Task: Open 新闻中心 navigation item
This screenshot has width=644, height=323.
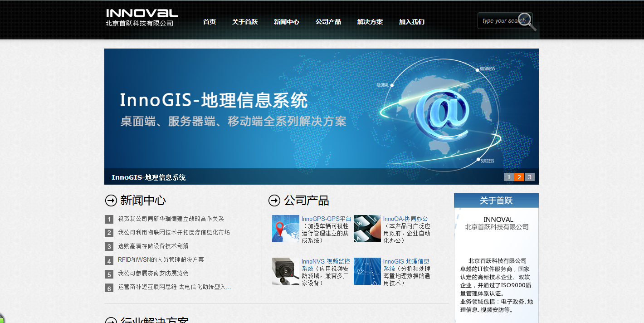Action: tap(287, 22)
